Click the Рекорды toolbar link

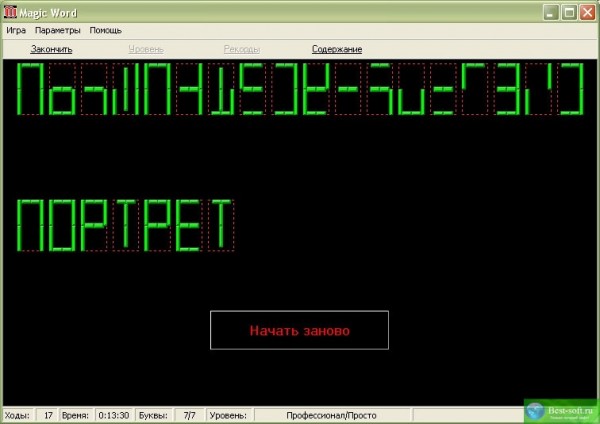pyautogui.click(x=242, y=49)
